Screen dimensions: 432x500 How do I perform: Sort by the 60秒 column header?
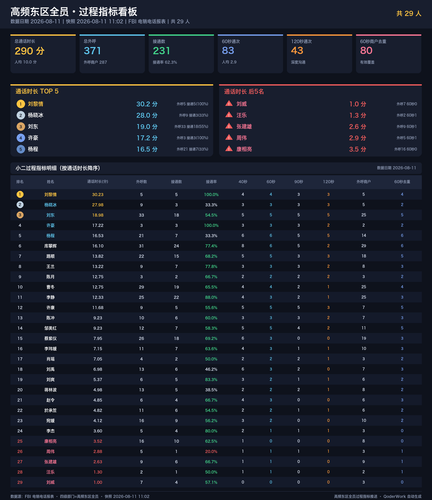click(x=271, y=182)
